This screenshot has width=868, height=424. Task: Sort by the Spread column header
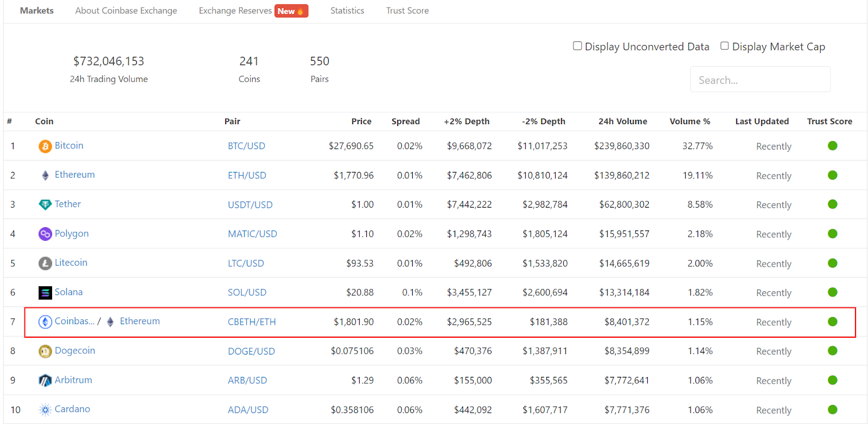[x=406, y=121]
